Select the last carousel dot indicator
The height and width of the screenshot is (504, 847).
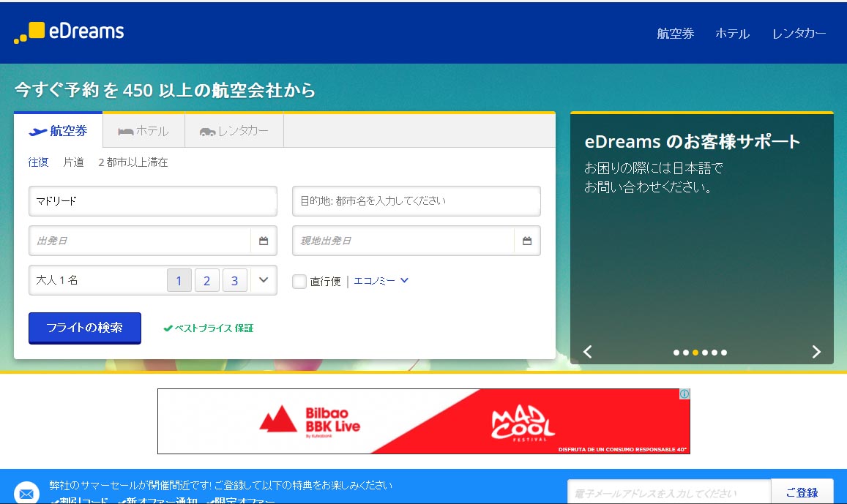[724, 353]
